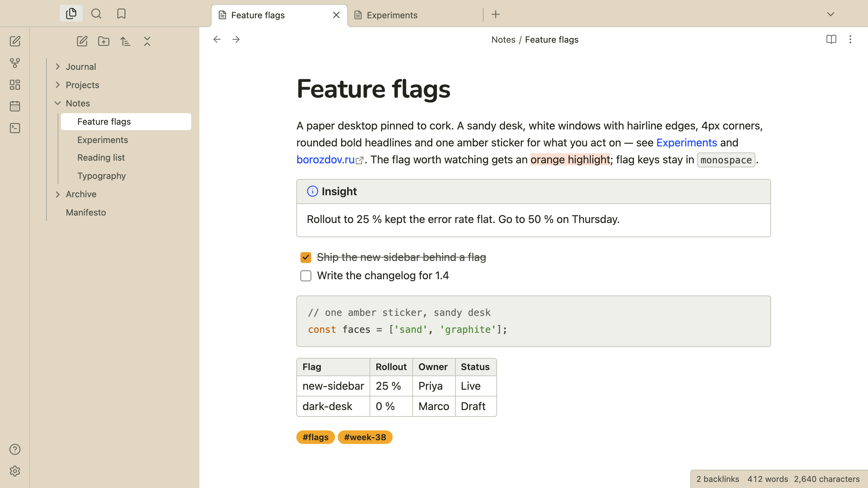Open the settings gear icon
868x488 pixels.
(15, 471)
